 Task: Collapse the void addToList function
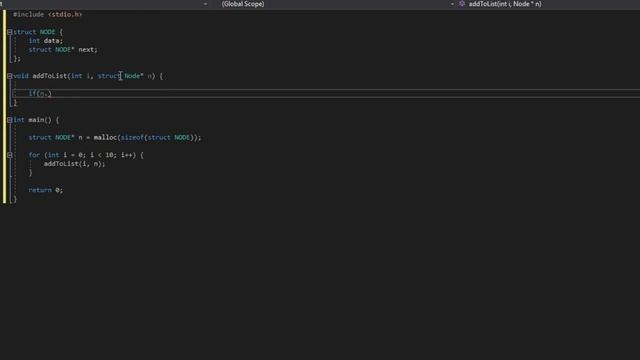[x=9, y=76]
